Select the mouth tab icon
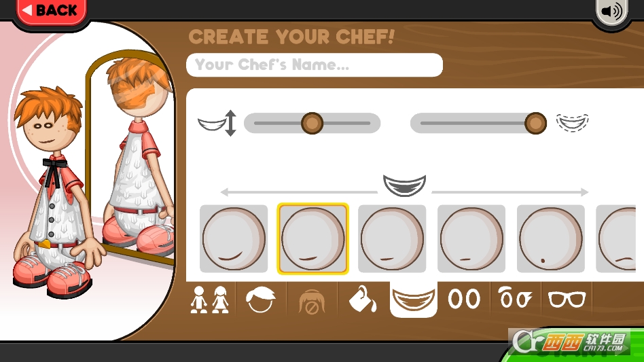644x362 pixels. 413,300
